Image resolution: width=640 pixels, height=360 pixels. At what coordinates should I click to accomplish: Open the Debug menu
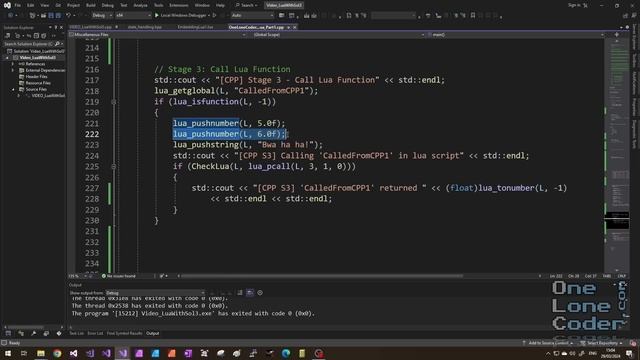coord(108,5)
